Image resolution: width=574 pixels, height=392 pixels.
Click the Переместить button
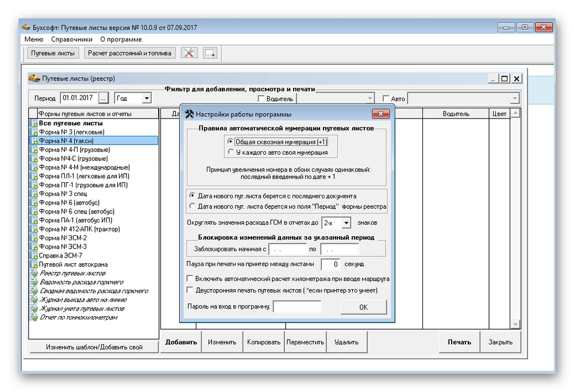(305, 342)
